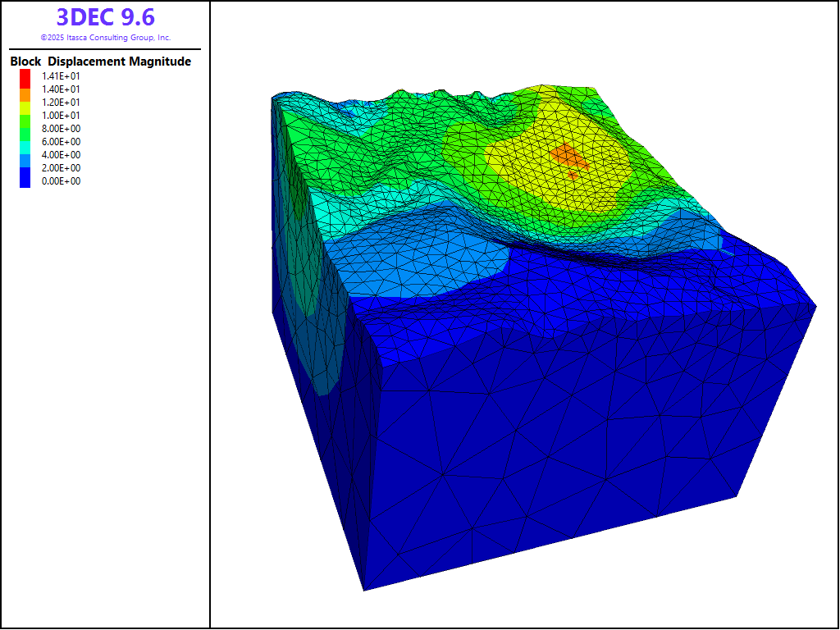Click the bottom corner vertex of the model
Viewport: 840px width, 630px height.
click(363, 590)
